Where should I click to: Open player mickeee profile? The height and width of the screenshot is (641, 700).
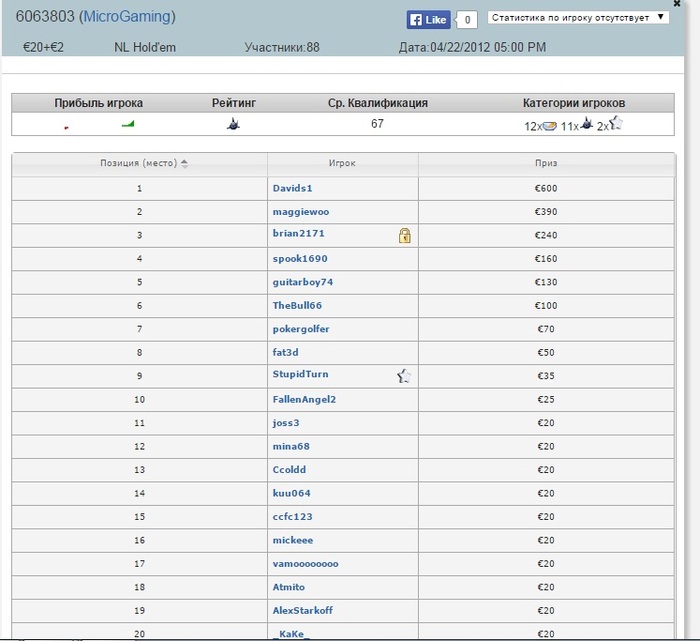[x=293, y=541]
